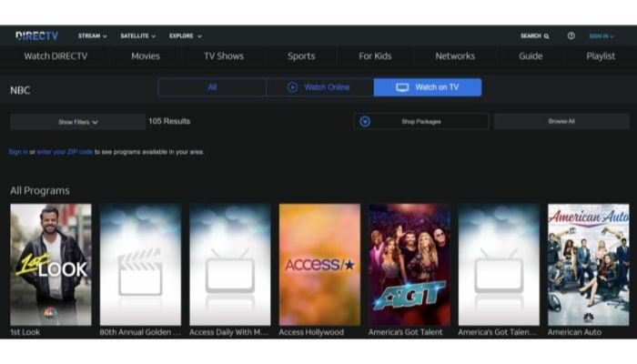Open the 1st Look poster thumbnail
Screen dimensions: 637x364
click(51, 265)
